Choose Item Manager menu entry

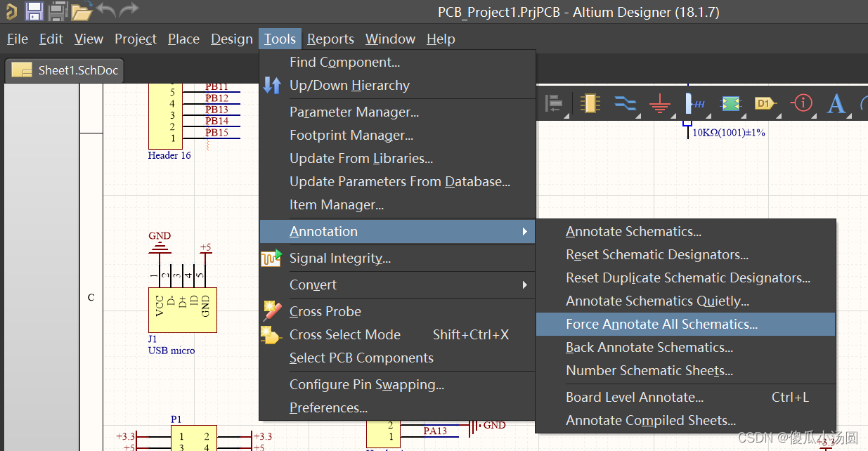(x=397, y=204)
